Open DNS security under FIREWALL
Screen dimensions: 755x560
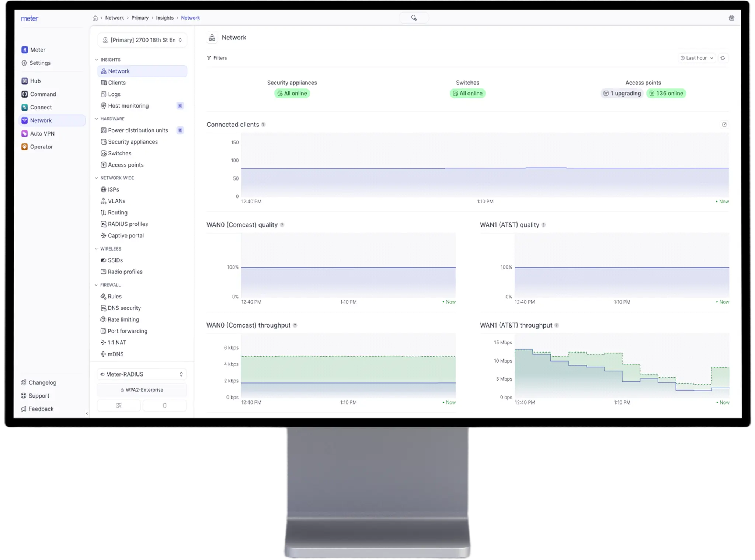click(x=124, y=308)
